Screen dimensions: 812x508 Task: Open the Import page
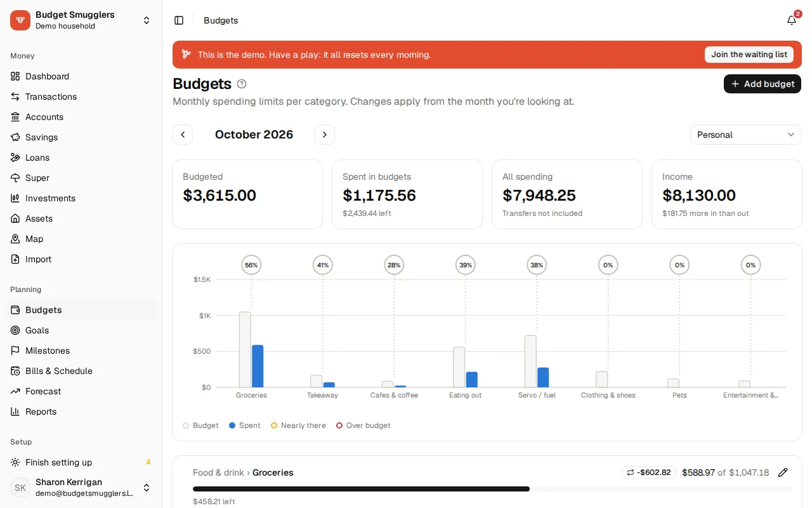[81, 259]
